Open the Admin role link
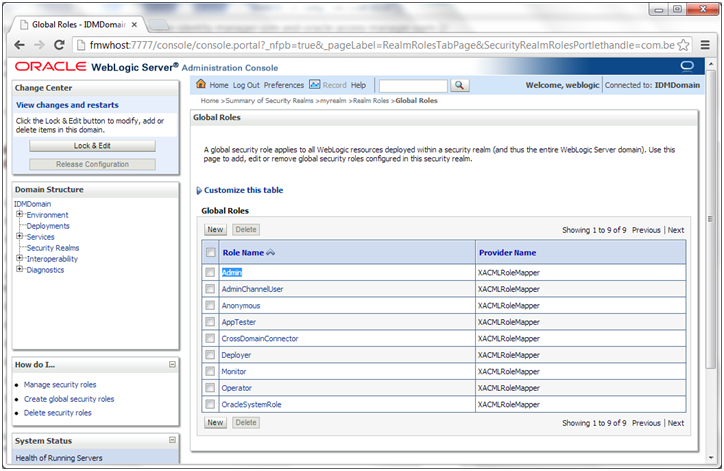This screenshot has width=724, height=471. (x=232, y=272)
